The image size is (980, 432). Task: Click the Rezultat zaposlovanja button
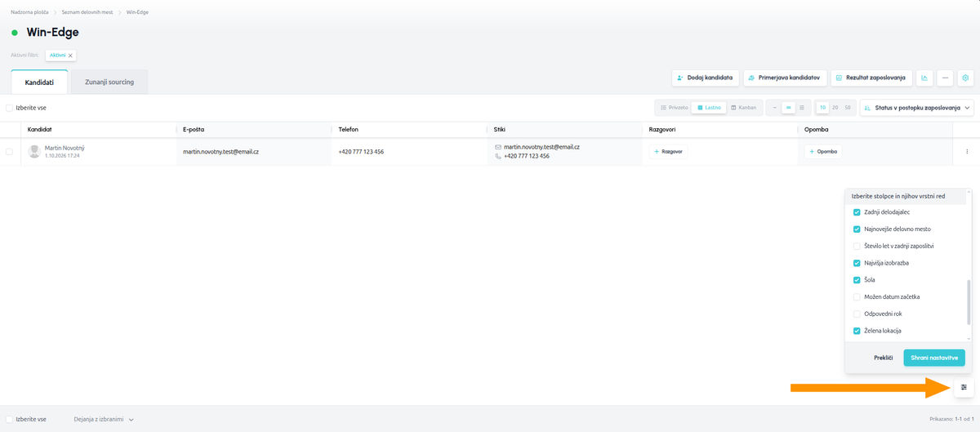coord(871,78)
